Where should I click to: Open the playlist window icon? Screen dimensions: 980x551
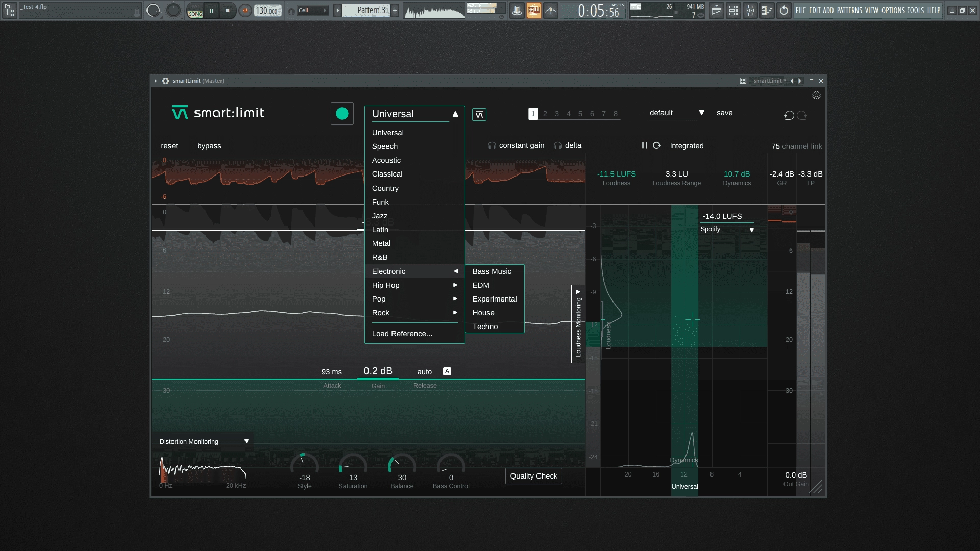coord(717,10)
